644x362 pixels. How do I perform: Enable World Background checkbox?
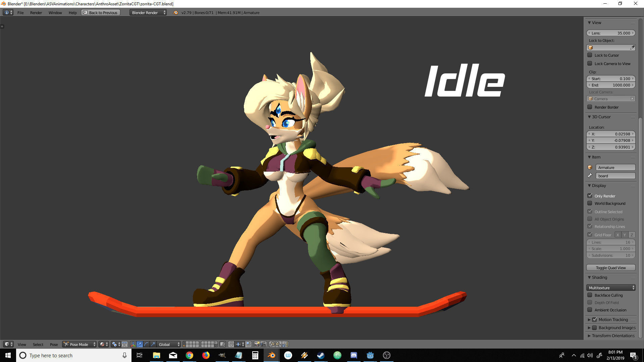590,203
